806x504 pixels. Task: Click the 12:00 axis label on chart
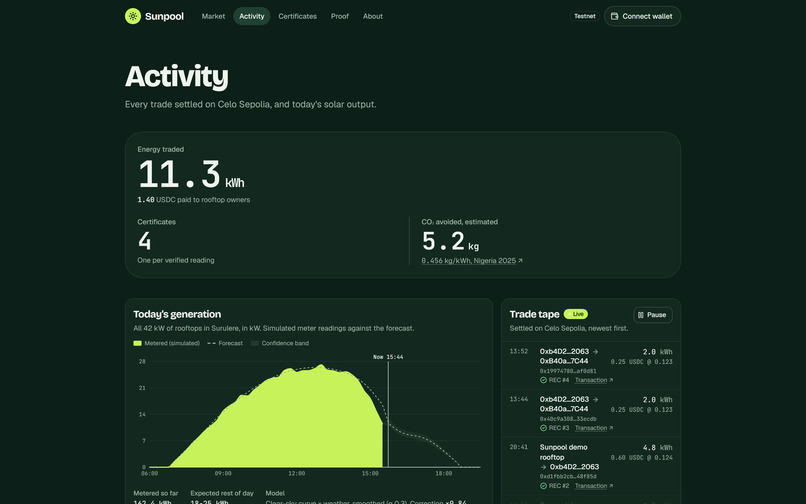[x=297, y=474]
